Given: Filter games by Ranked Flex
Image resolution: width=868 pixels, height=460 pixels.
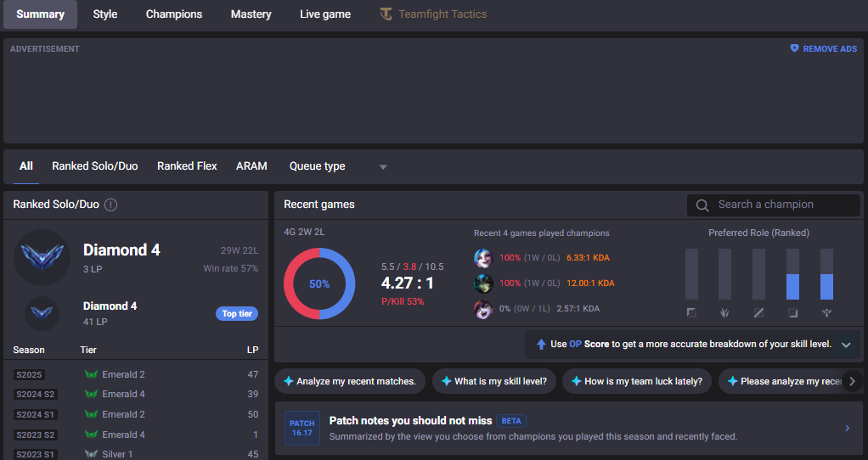Looking at the screenshot, I should pyautogui.click(x=187, y=165).
